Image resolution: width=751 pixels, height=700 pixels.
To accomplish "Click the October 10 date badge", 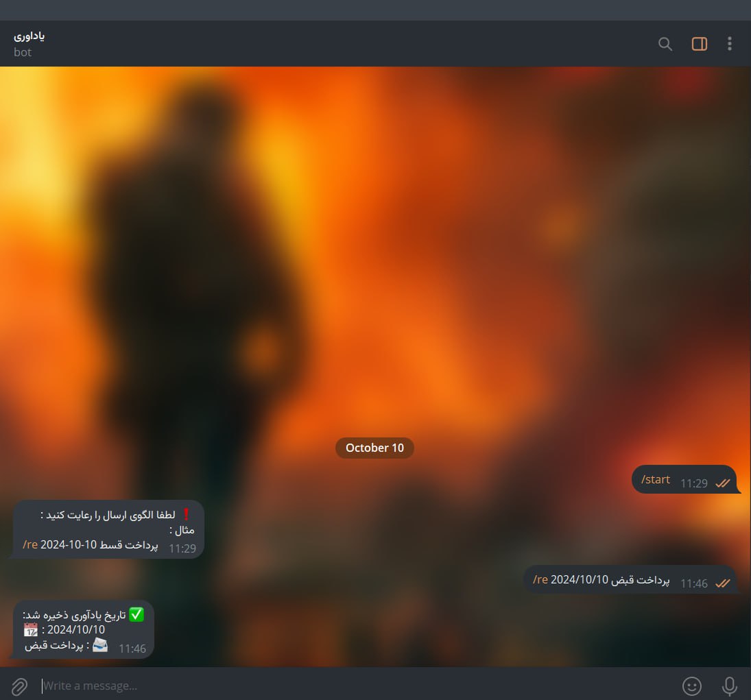I will pyautogui.click(x=374, y=448).
